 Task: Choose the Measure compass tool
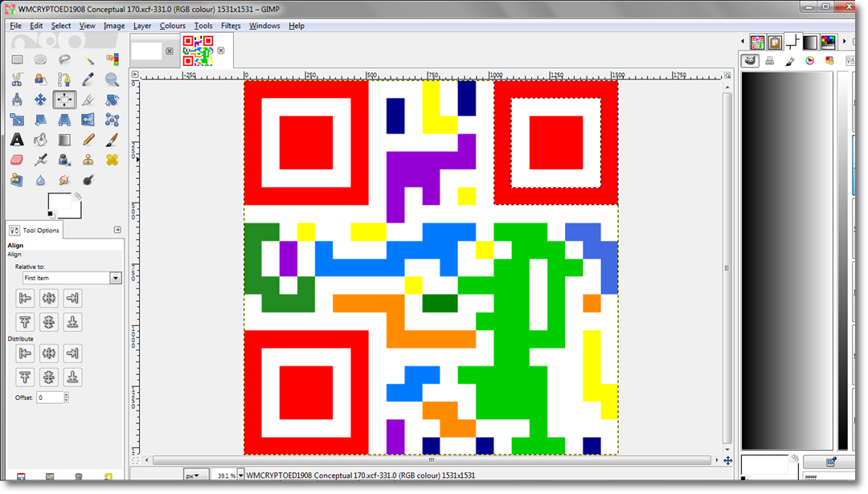pyautogui.click(x=17, y=100)
